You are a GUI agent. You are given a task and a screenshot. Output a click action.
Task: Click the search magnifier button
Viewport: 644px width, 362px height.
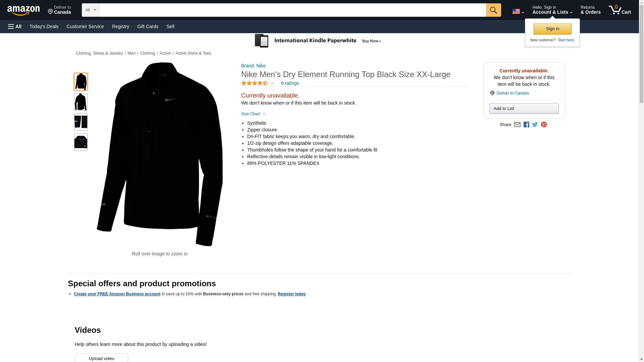493,10
